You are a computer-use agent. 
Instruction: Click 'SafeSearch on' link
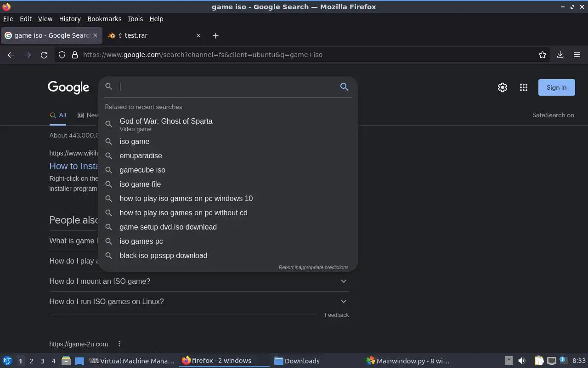(553, 115)
